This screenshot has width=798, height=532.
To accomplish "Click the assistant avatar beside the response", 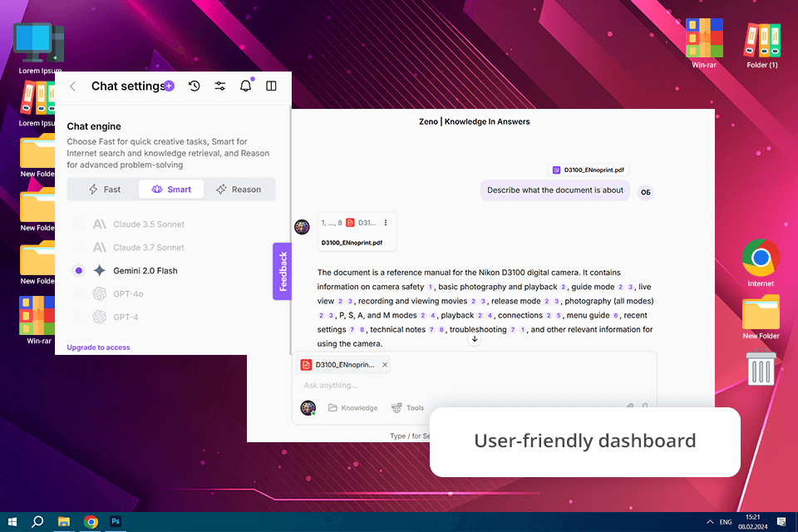I will (302, 227).
